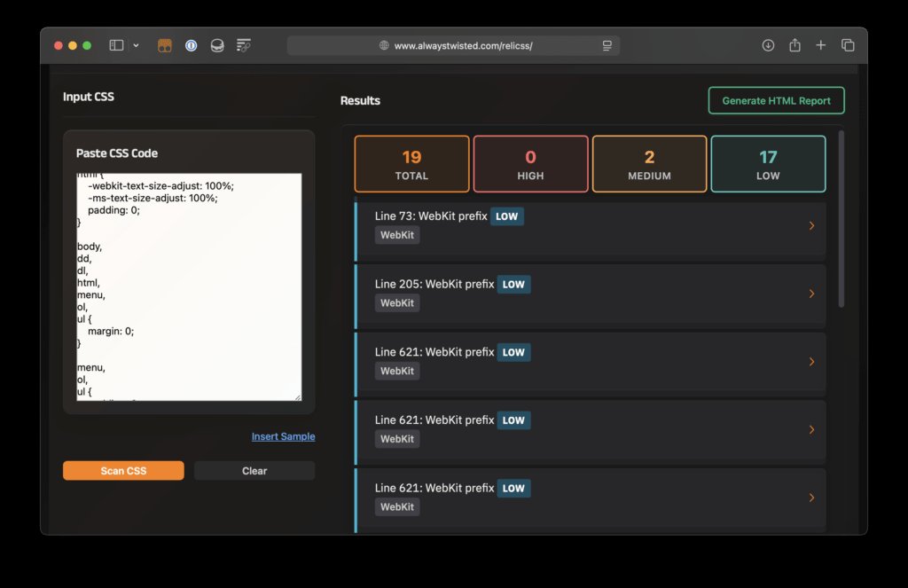Open the orange extension in the toolbar
The height and width of the screenshot is (588, 908).
point(165,44)
